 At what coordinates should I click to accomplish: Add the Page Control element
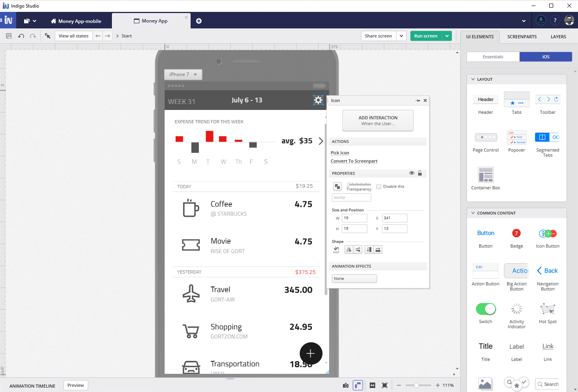coord(485,142)
